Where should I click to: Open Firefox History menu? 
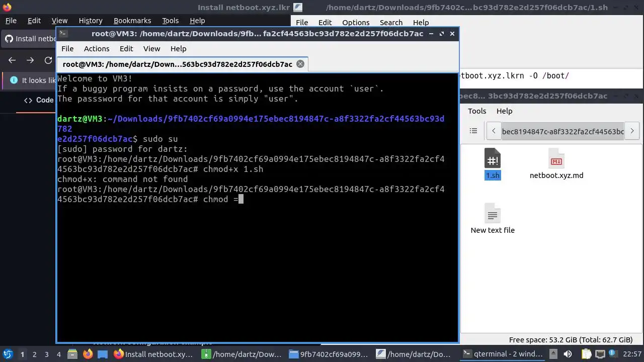coord(91,21)
